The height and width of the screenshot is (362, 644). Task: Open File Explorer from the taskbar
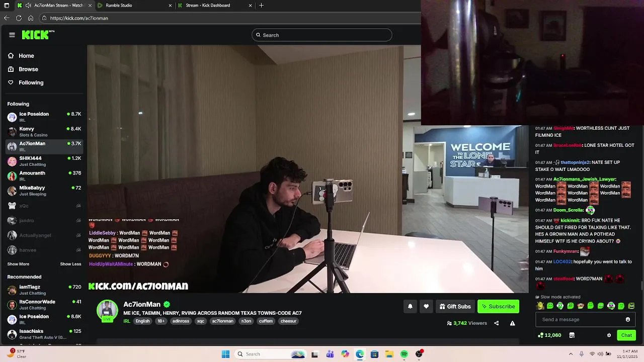(x=389, y=354)
